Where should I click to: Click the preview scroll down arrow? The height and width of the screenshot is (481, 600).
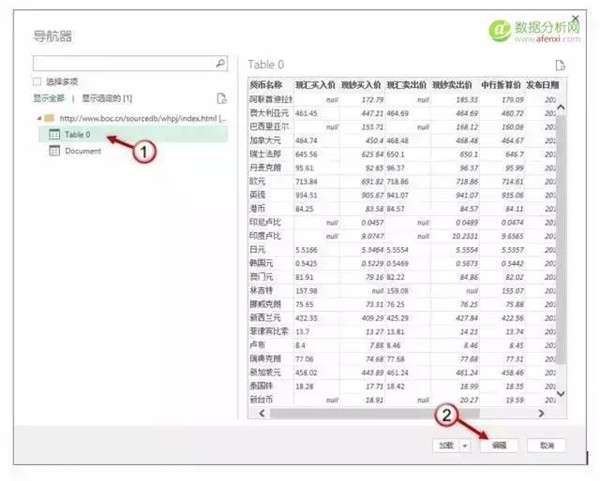(561, 393)
